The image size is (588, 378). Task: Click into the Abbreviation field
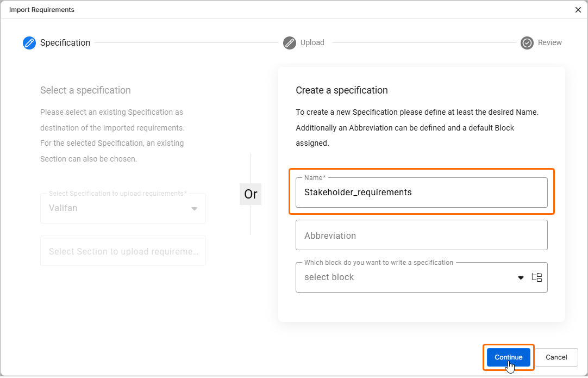coord(421,236)
